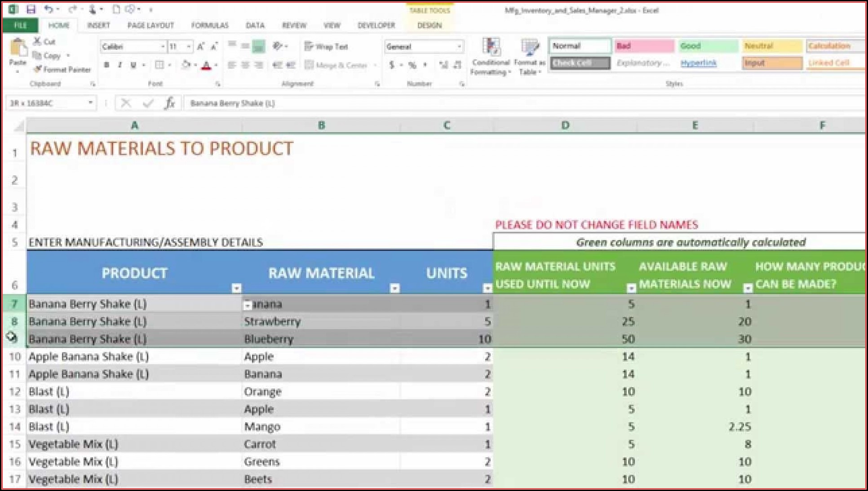Switch to the FORMULAS ribbon tab
Screen dimensions: 868x491
210,26
